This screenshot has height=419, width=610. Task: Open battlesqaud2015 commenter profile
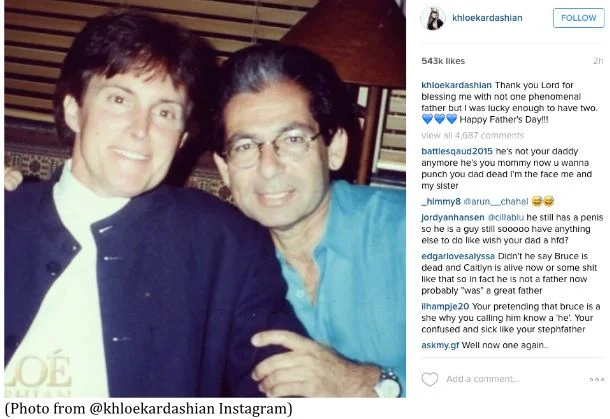[457, 151]
